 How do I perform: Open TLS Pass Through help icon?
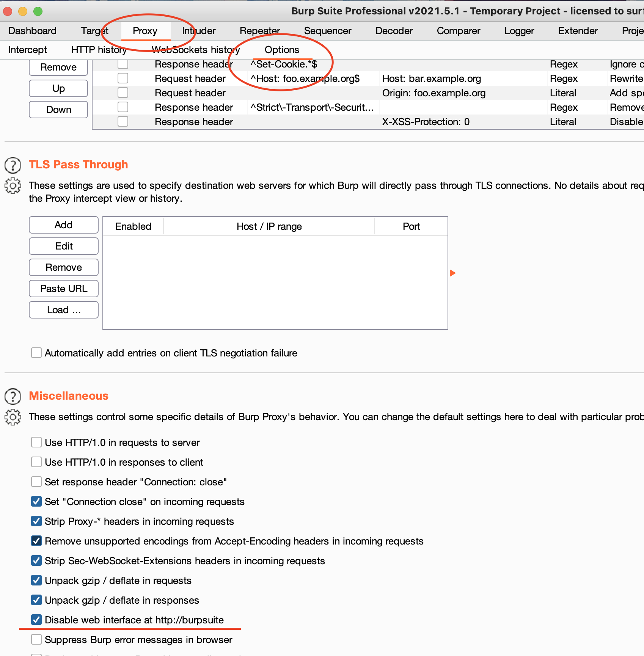(13, 165)
